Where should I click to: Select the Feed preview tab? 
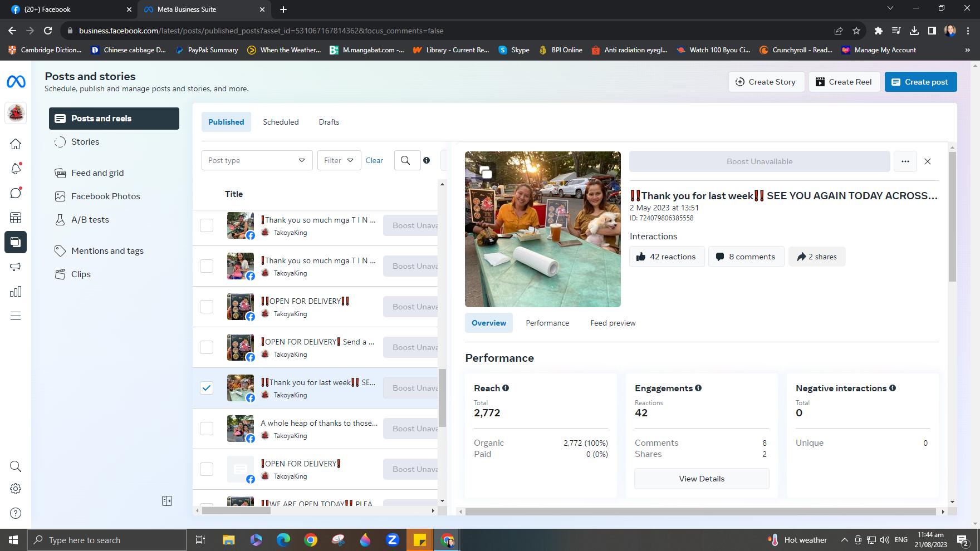(613, 323)
